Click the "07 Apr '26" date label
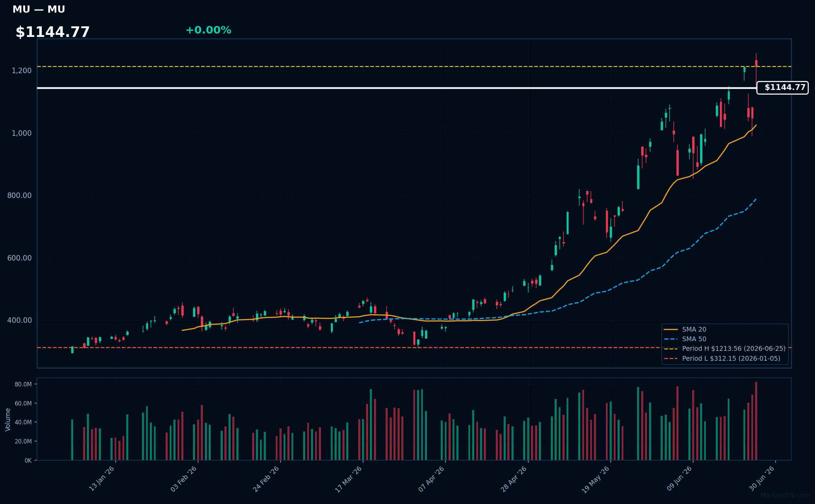 point(431,479)
